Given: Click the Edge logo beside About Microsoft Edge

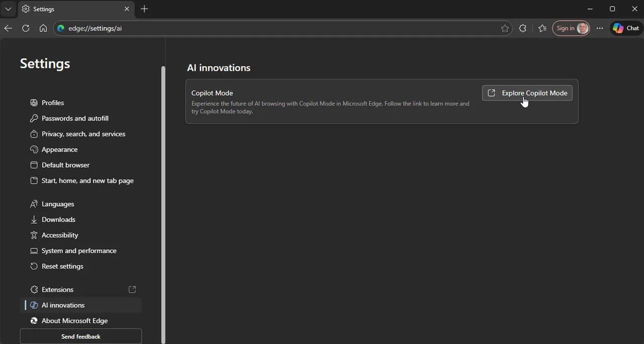Looking at the screenshot, I should tap(34, 321).
